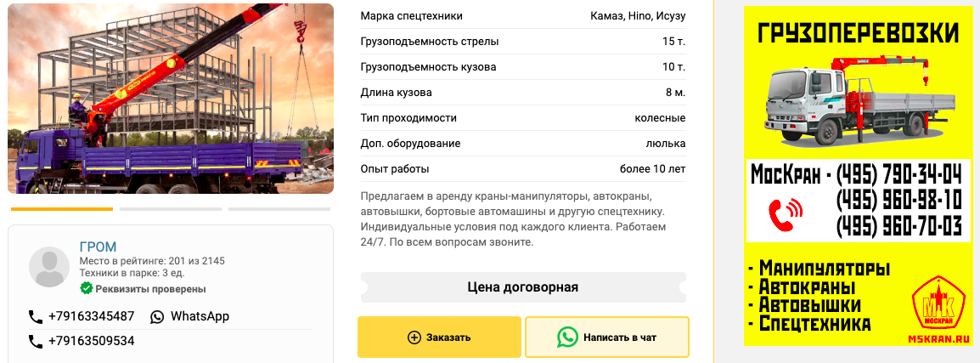
Task: Open the WhatsApp contact link
Action: pyautogui.click(x=200, y=317)
